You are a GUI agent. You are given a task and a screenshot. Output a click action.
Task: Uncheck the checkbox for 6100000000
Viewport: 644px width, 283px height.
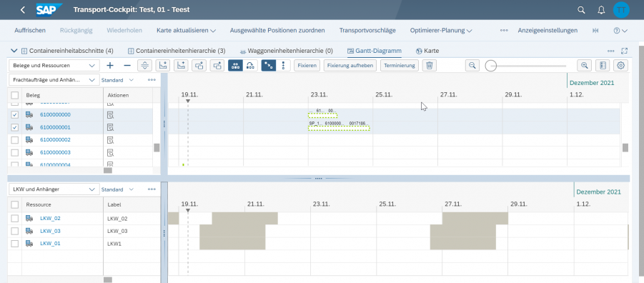15,114
